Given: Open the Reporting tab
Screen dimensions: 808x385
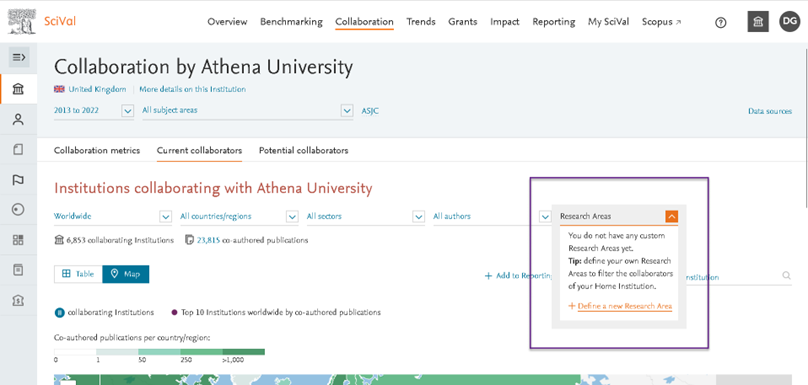Looking at the screenshot, I should 553,22.
